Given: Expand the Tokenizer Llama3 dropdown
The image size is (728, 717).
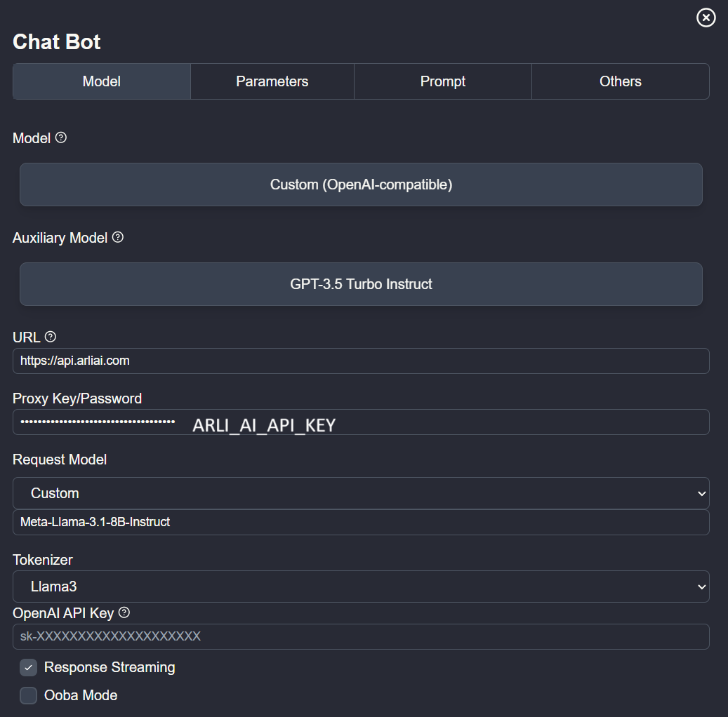Looking at the screenshot, I should pos(361,587).
